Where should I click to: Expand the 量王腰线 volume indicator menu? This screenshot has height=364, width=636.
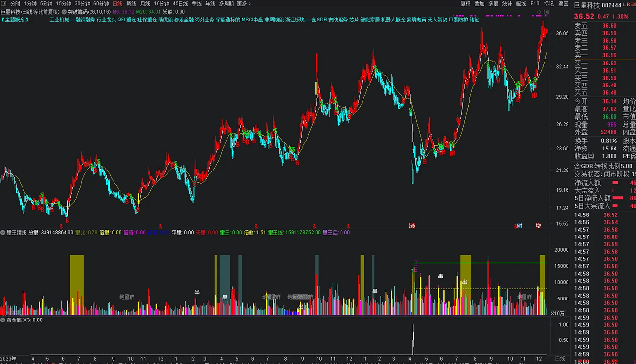tap(3, 233)
